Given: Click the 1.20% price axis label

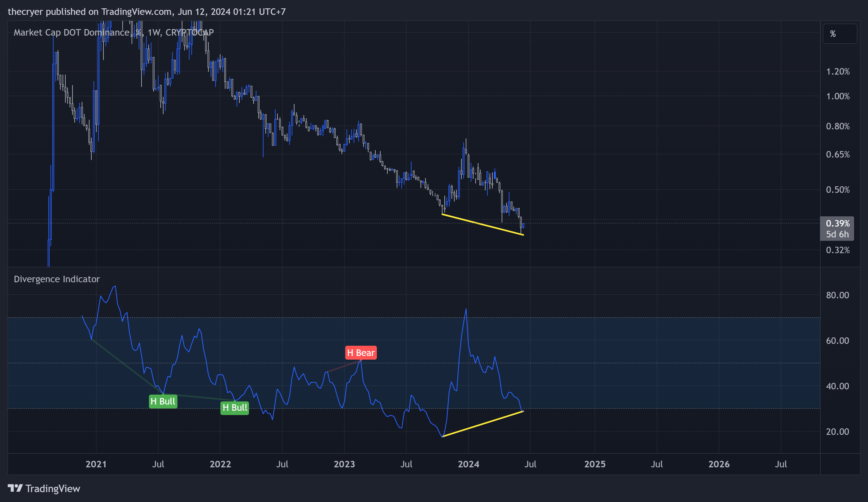Looking at the screenshot, I should click(837, 71).
